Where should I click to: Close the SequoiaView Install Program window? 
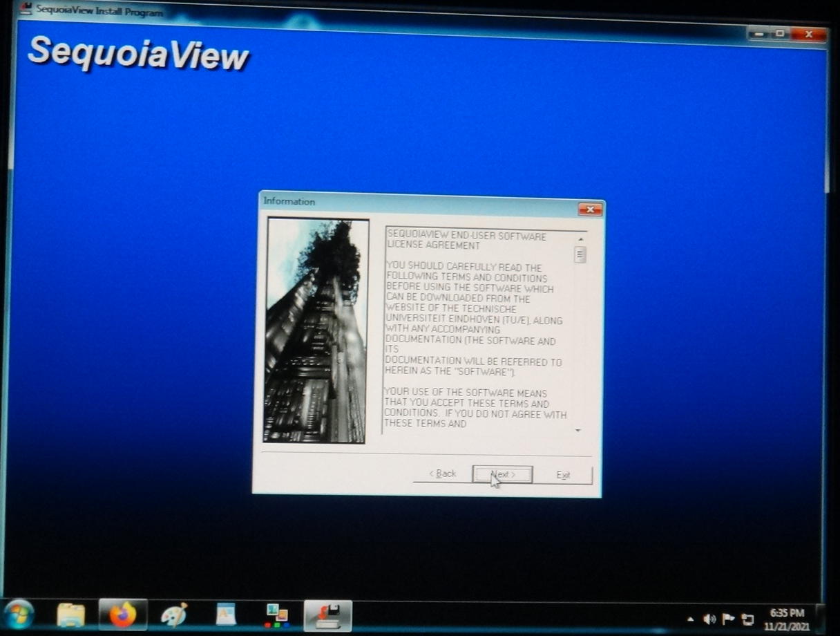(x=808, y=34)
